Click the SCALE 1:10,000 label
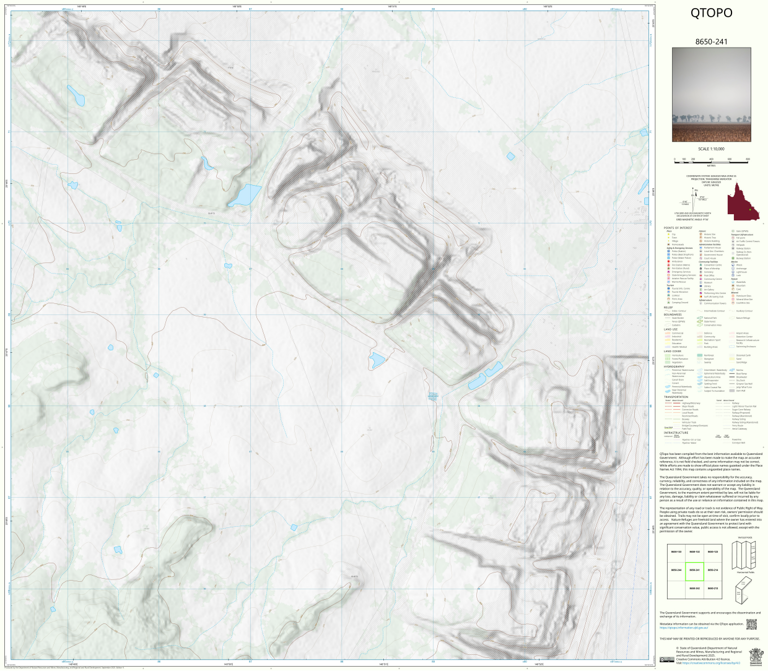 711,149
